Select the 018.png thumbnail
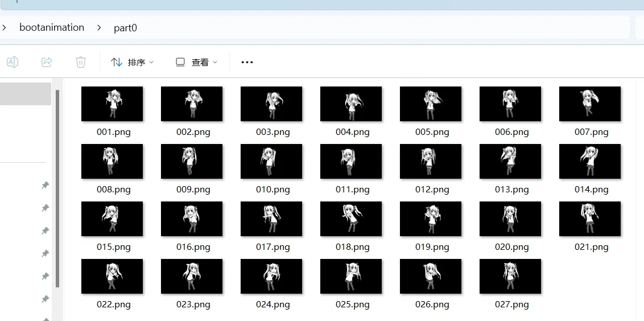This screenshot has width=644, height=321. click(x=351, y=219)
